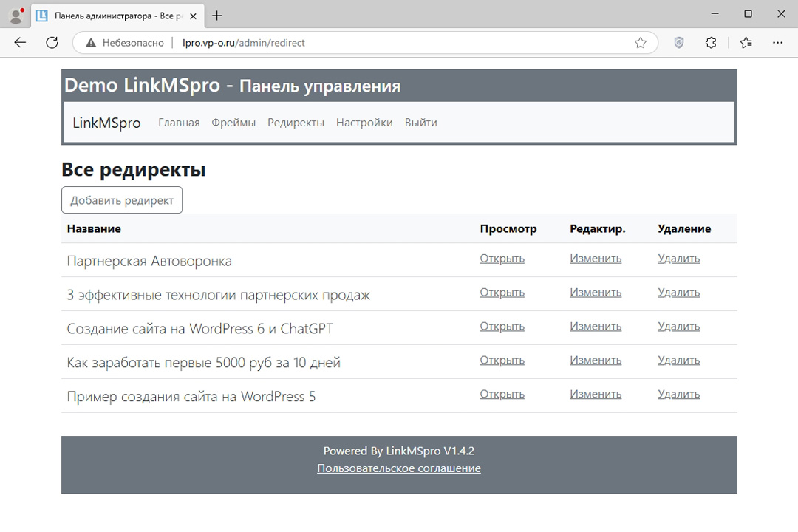Open a new tab with plus icon
Viewport: 798px width, 532px height.
tap(216, 16)
